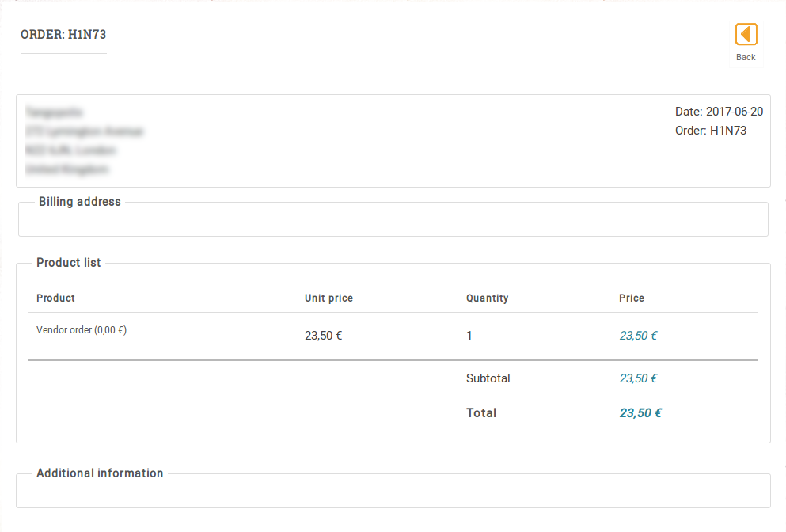
Task: Click the bold Total amount 23,50 €
Action: coord(640,412)
